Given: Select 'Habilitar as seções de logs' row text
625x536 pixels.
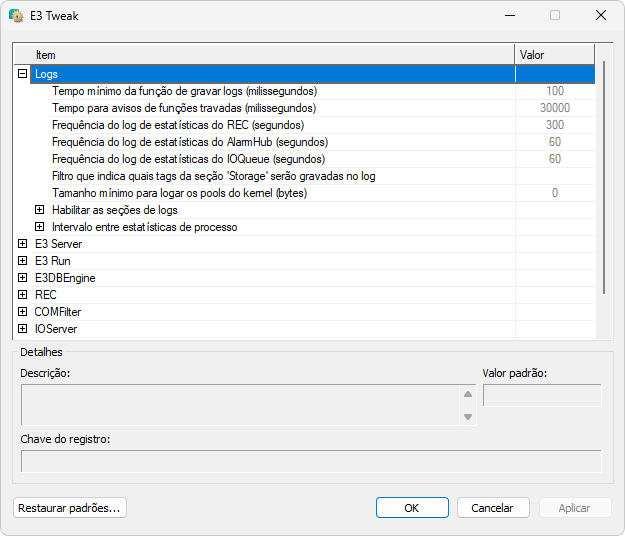Looking at the screenshot, I should tap(115, 210).
